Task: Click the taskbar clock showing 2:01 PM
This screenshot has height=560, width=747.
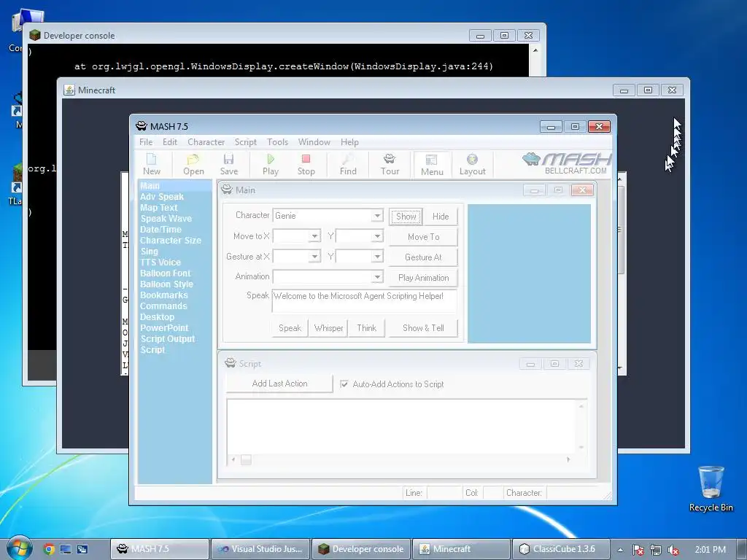Action: 710,549
